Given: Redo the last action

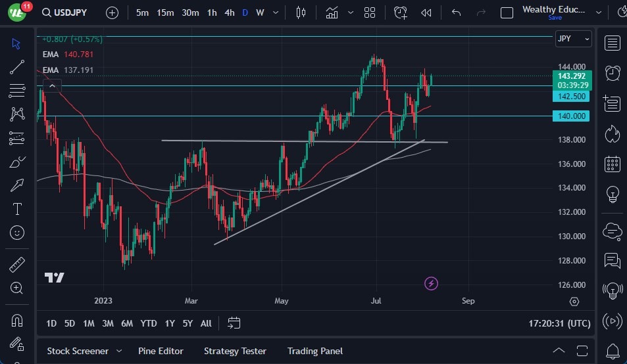Looking at the screenshot, I should 481,12.
